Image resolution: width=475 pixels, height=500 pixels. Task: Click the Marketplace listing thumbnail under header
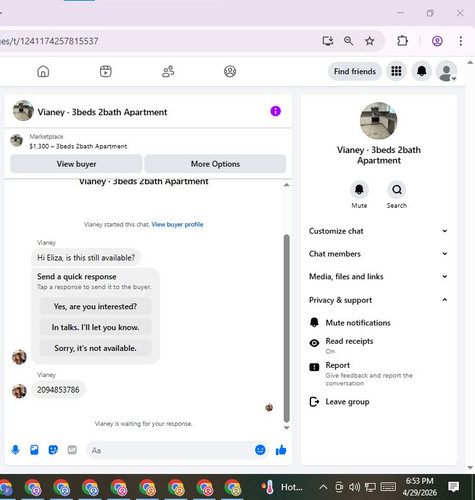(x=16, y=140)
